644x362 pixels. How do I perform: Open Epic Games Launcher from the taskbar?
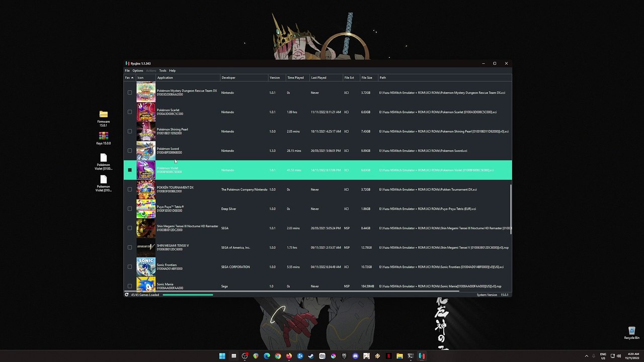[x=344, y=356]
